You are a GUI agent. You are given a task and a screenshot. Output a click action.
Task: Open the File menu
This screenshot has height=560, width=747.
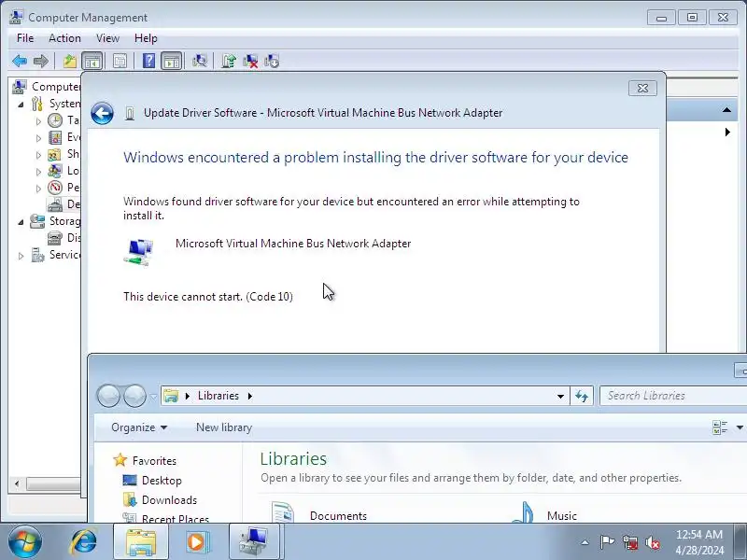25,38
